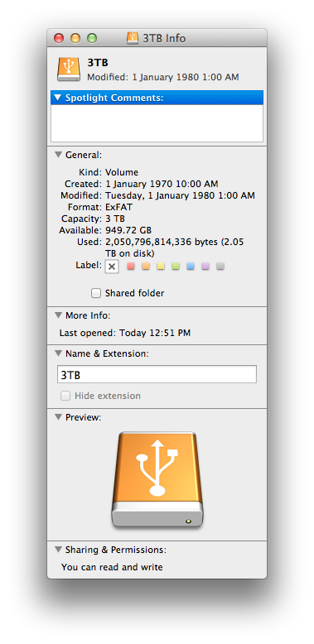The image size is (314, 644).
Task: Collapse the Spotlight Comments section
Action: (x=58, y=98)
